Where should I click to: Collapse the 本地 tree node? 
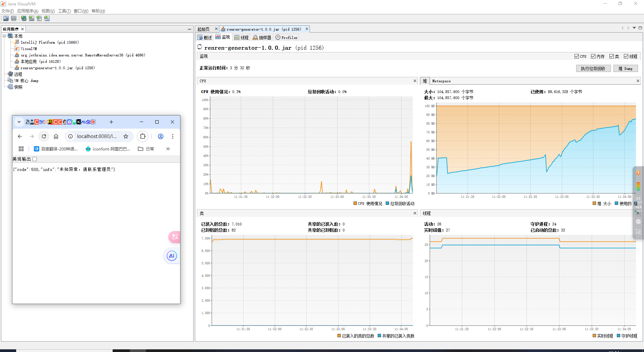(4, 36)
